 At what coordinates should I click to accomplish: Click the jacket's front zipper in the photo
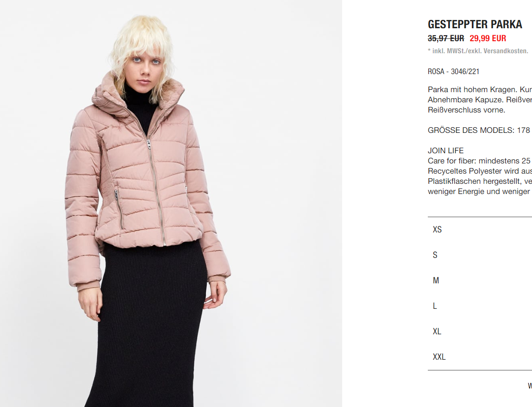click(x=156, y=190)
